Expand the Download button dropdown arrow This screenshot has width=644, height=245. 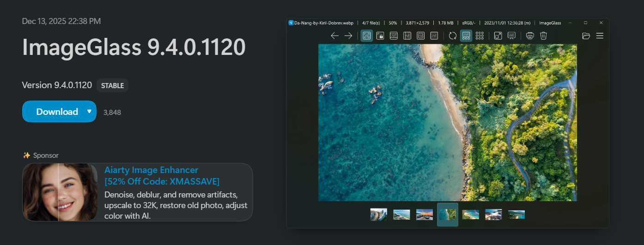(89, 112)
